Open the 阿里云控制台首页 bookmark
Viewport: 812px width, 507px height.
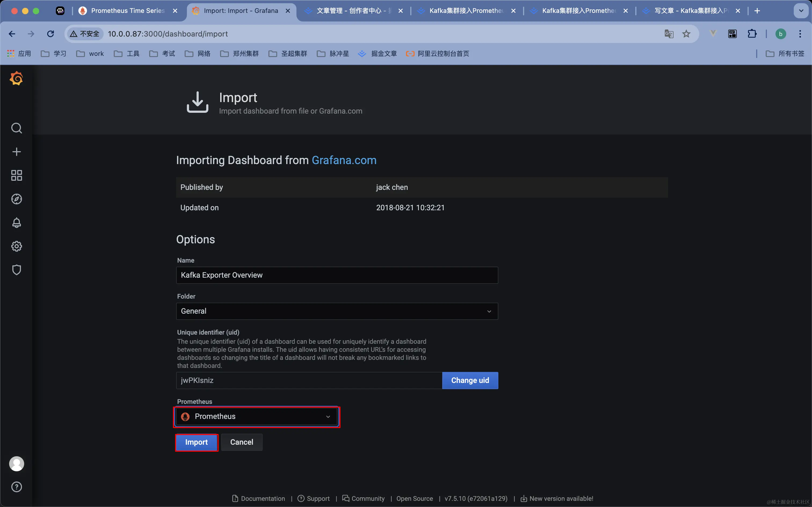point(437,54)
